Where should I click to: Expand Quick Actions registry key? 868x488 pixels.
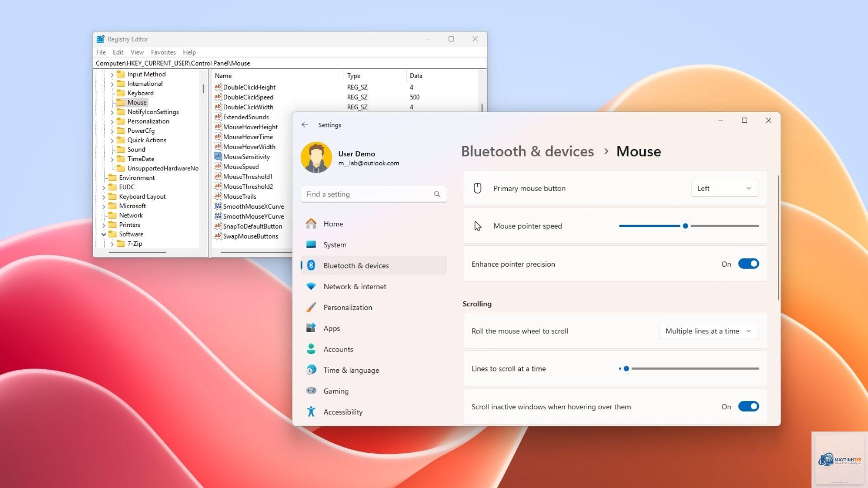(x=112, y=141)
